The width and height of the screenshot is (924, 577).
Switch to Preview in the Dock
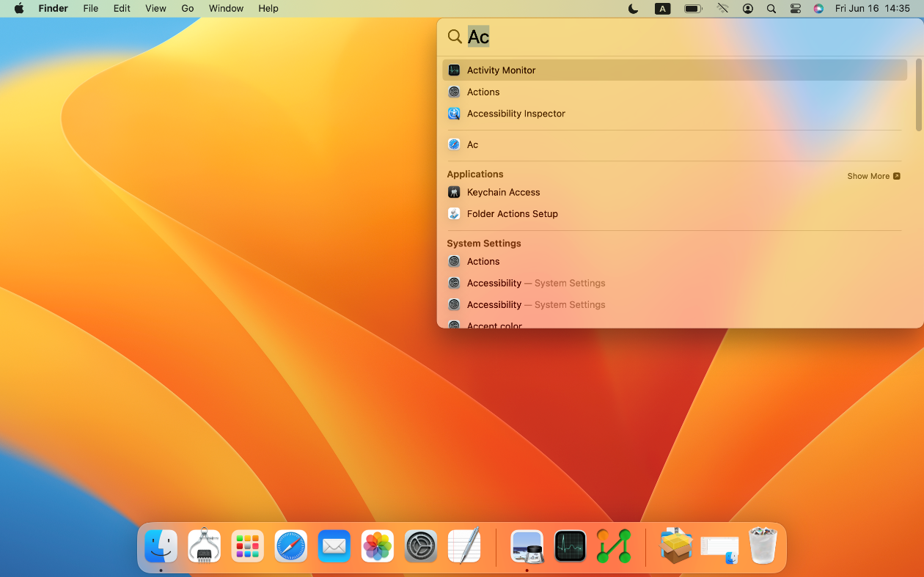click(x=527, y=546)
